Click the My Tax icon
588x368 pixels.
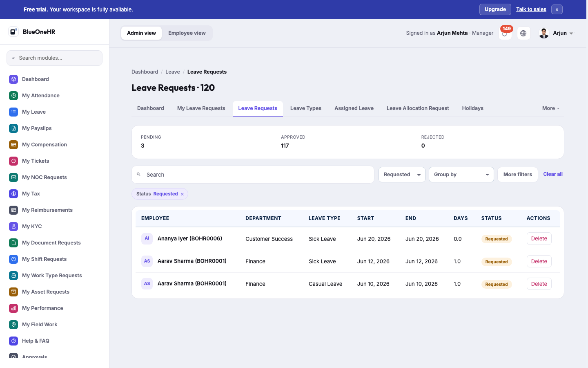click(13, 193)
